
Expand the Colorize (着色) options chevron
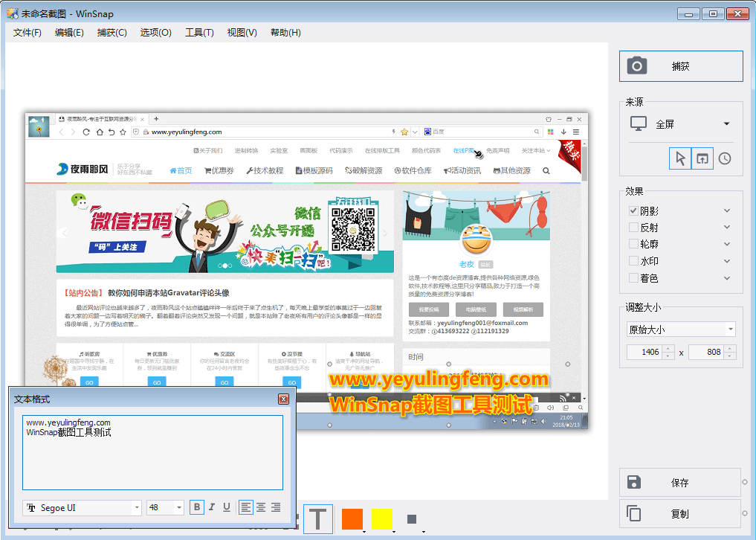[x=727, y=278]
